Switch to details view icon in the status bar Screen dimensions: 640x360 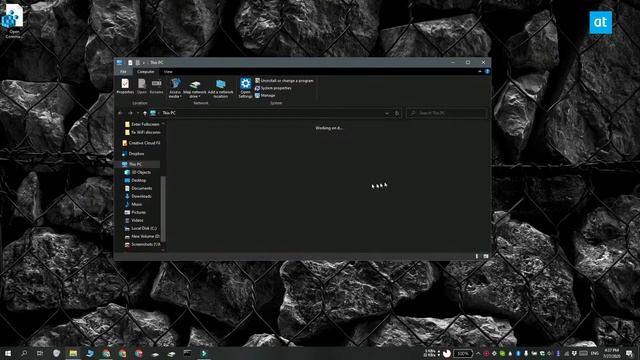(477, 256)
